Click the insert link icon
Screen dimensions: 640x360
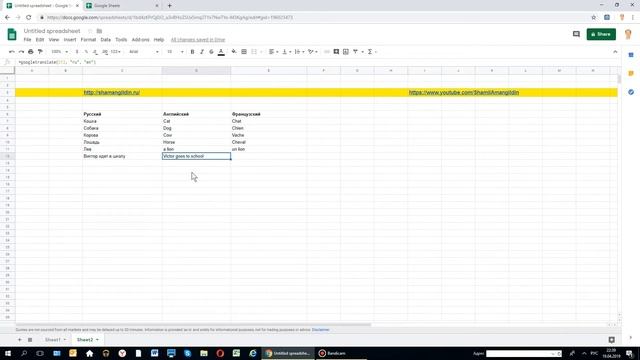pos(327,52)
